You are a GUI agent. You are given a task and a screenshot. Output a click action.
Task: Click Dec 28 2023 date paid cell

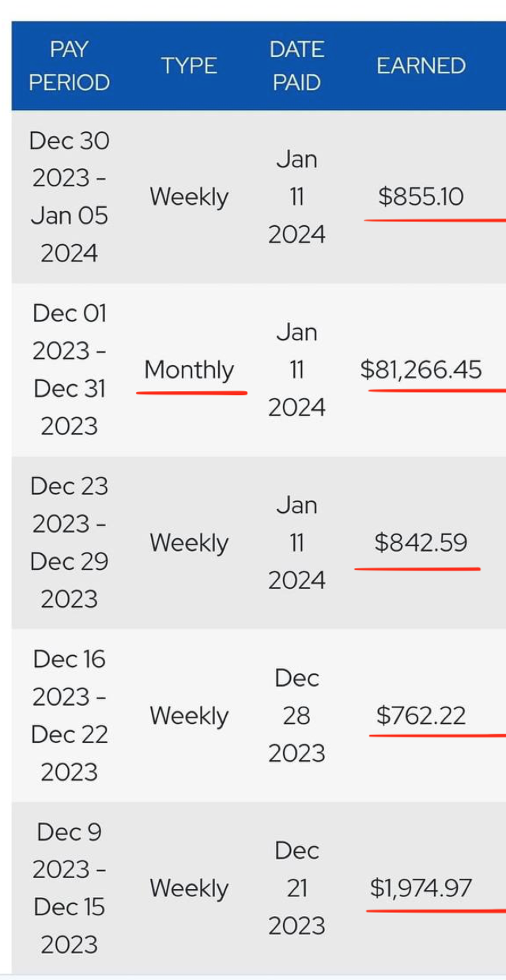coord(296,716)
